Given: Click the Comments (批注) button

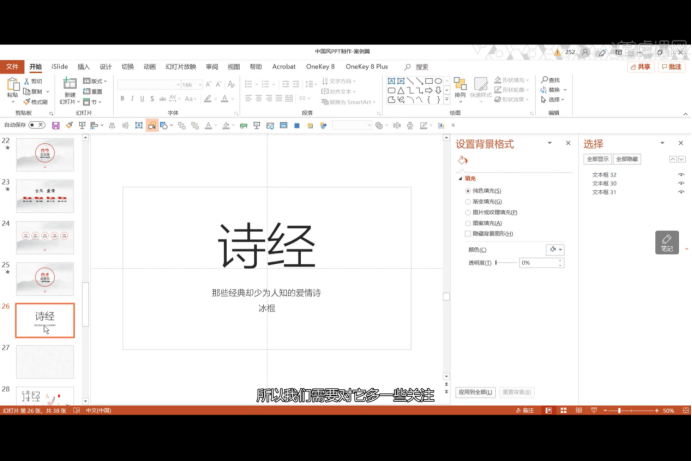Looking at the screenshot, I should click(x=672, y=67).
